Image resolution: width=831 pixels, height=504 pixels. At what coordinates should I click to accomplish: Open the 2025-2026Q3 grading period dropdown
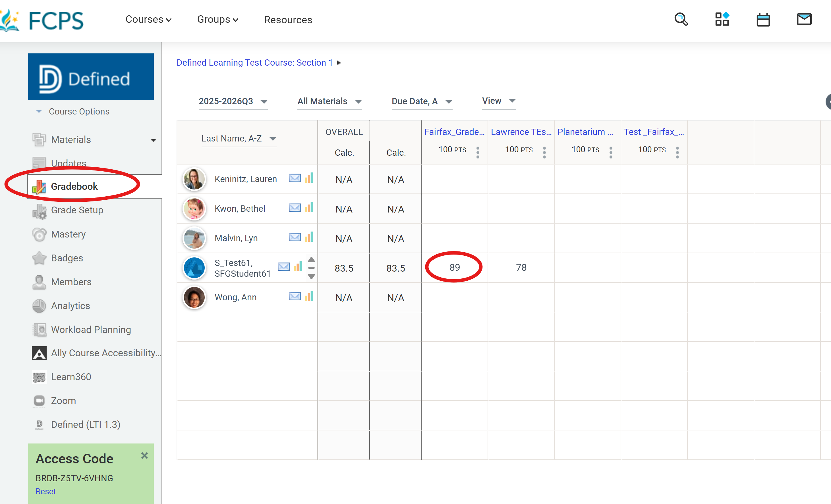click(x=233, y=101)
